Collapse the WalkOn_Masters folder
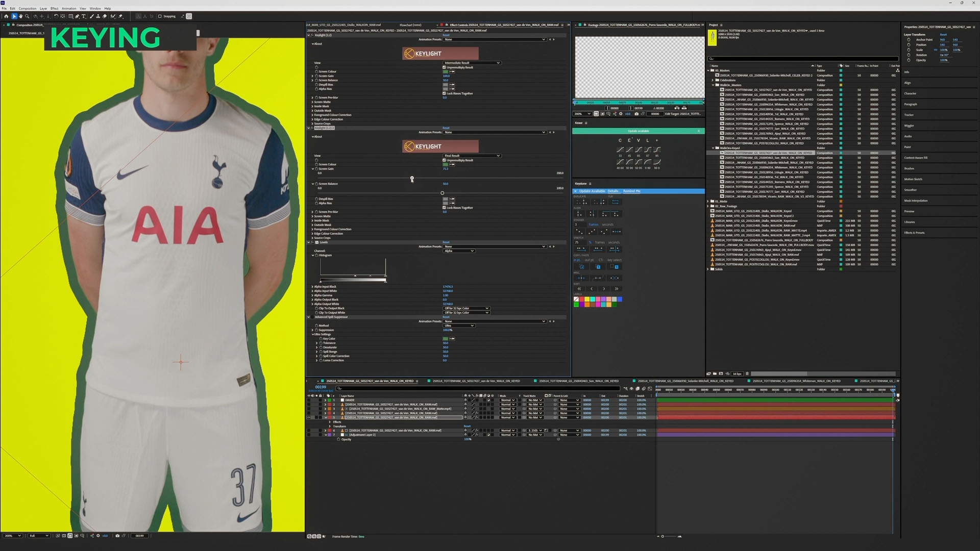The width and height of the screenshot is (980, 551). click(x=713, y=85)
